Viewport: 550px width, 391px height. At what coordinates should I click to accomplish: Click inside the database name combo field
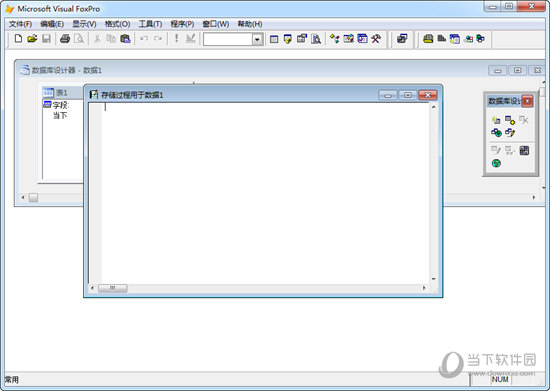pos(228,39)
